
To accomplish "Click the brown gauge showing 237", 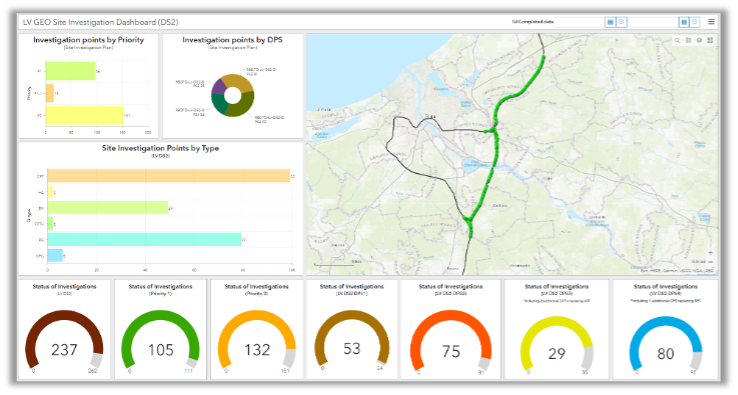I will pyautogui.click(x=64, y=339).
